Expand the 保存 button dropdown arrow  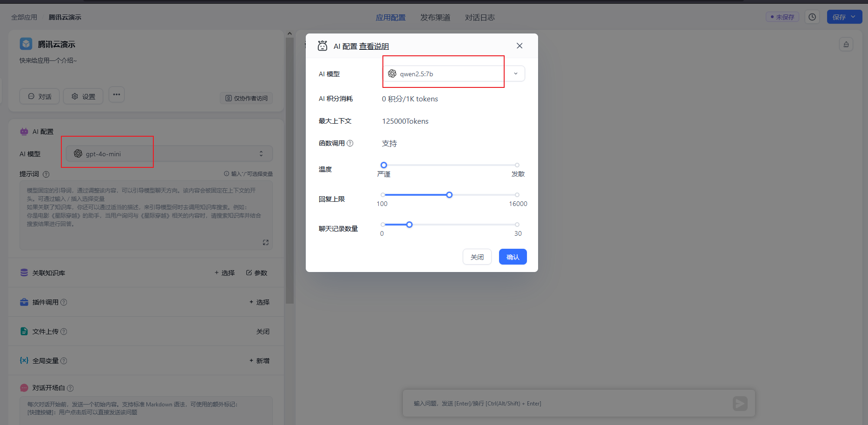(x=854, y=17)
